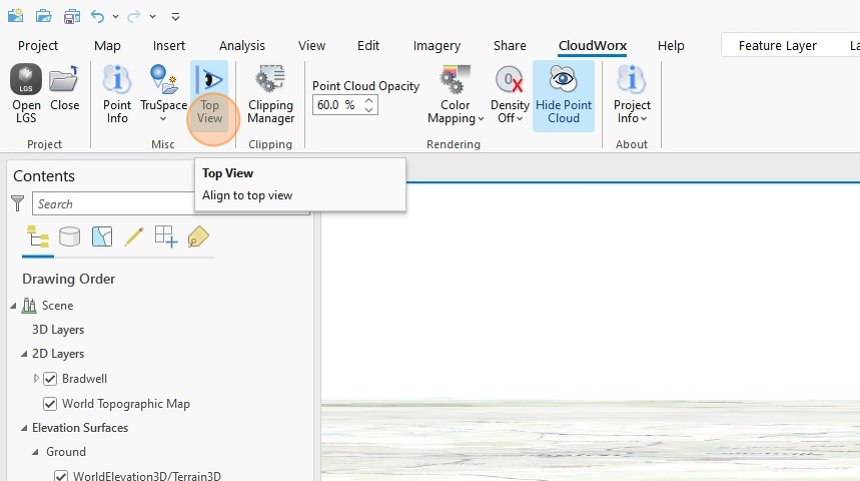The image size is (860, 481).
Task: Select the CloudWorx ribbon tab
Action: point(592,46)
